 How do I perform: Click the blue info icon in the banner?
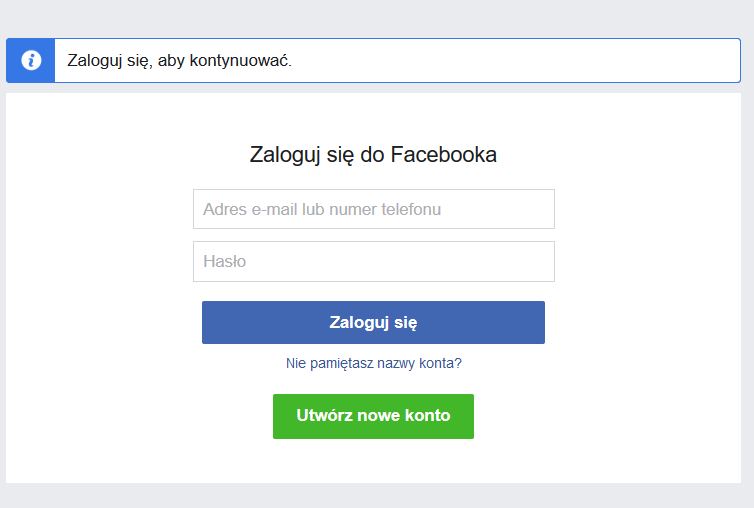coord(31,61)
